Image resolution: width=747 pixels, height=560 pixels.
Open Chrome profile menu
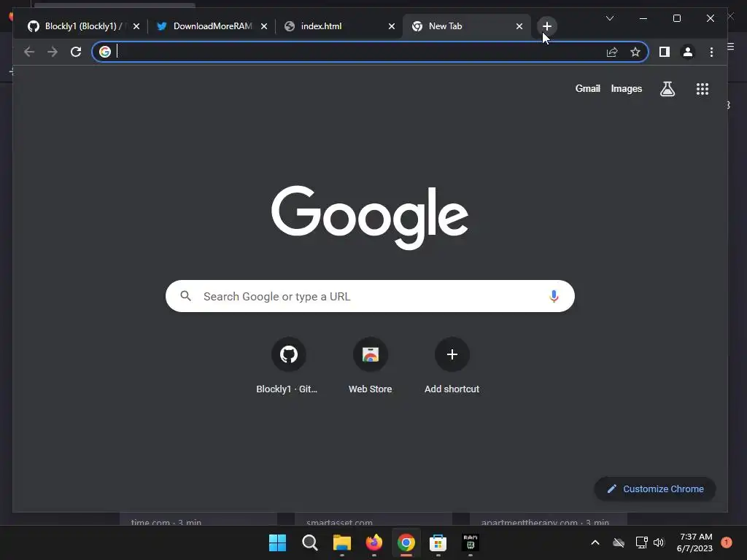pos(687,52)
